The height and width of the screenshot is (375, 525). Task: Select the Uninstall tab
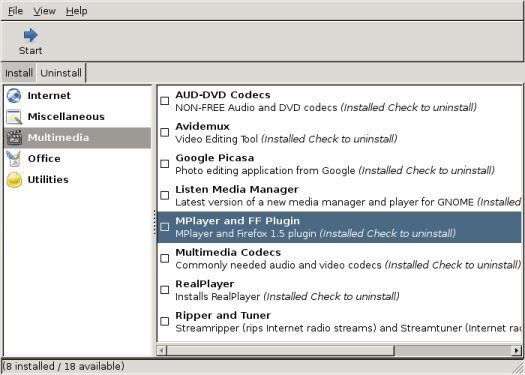(x=61, y=73)
